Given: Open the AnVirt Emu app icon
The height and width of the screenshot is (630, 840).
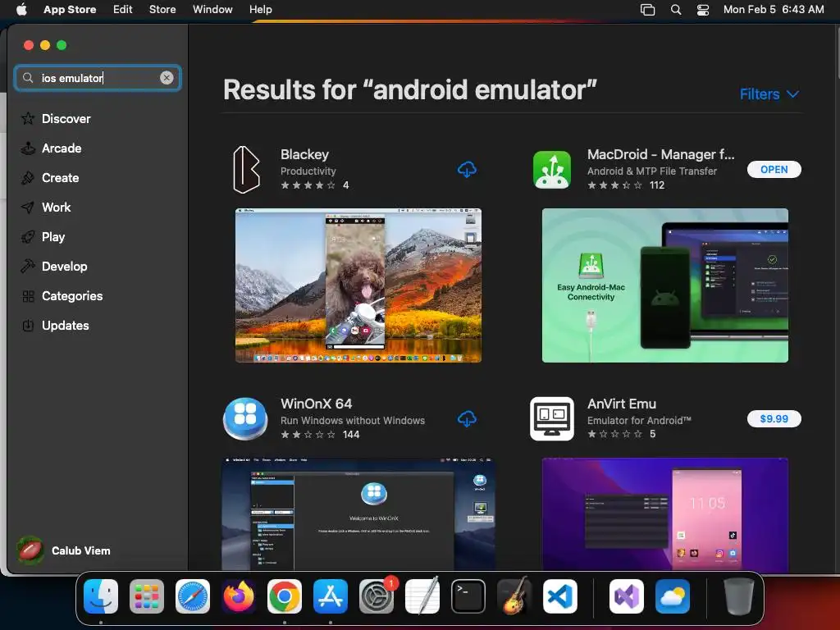Looking at the screenshot, I should (x=552, y=419).
